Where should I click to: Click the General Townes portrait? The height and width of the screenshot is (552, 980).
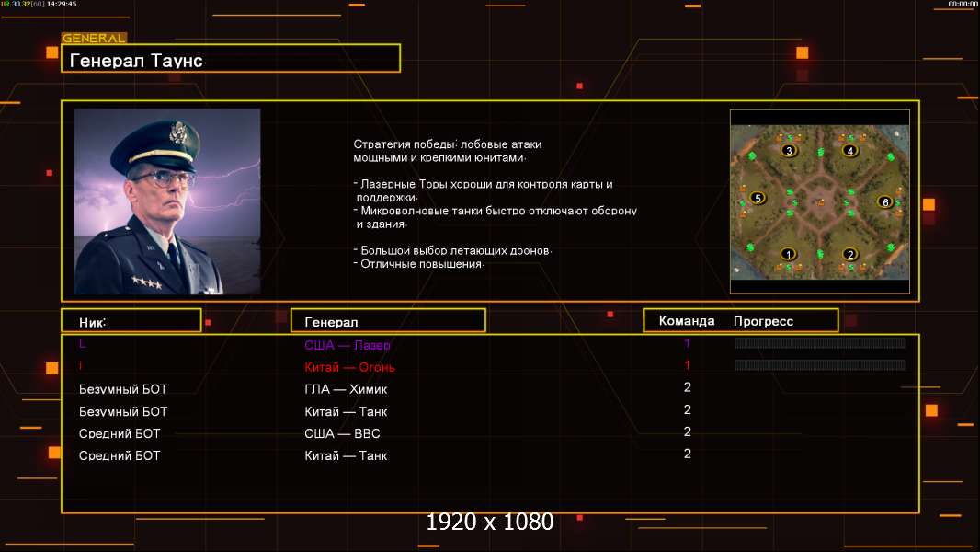(167, 201)
